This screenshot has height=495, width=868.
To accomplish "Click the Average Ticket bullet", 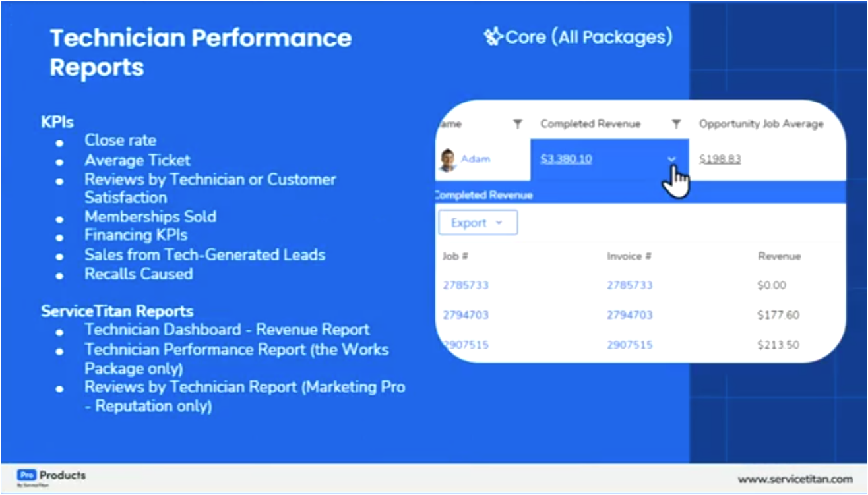I will (137, 160).
